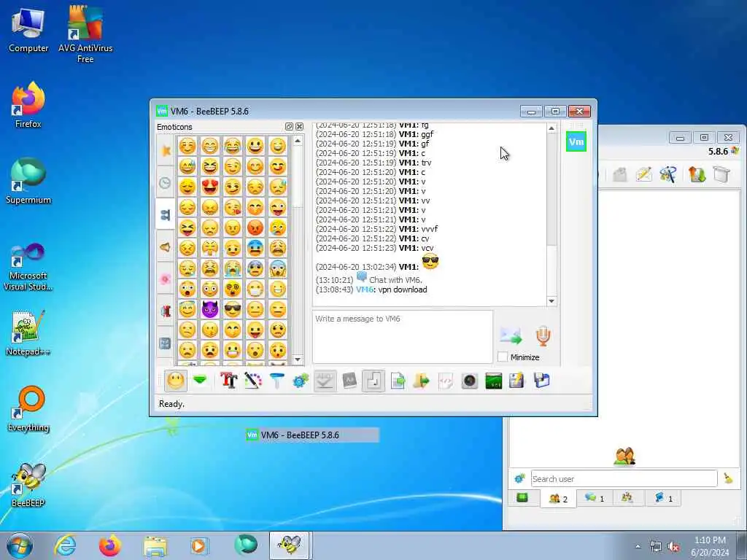The height and width of the screenshot is (560, 747).
Task: Insert the tears-of-joy emoticon in top row
Action: pyautogui.click(x=233, y=146)
